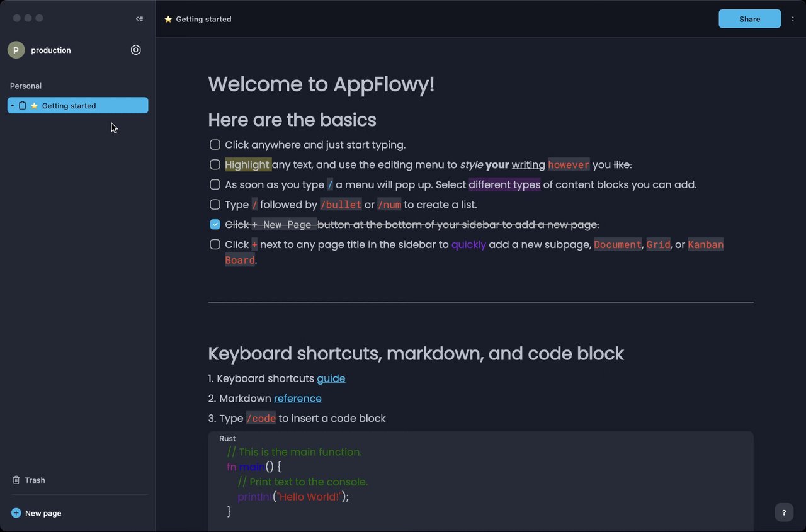The height and width of the screenshot is (532, 806).
Task: Collapse the sidebar menu icon
Action: click(139, 19)
